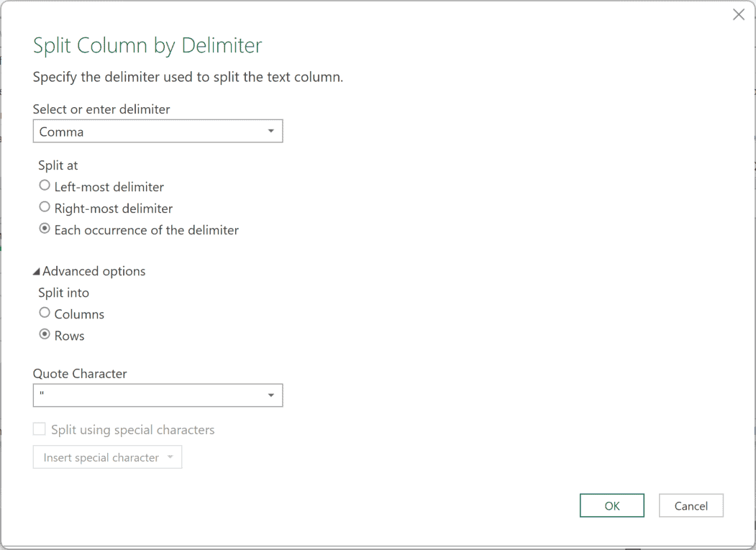Open the Comma delimiter dropdown
Screen dimensions: 756x550
158,131
